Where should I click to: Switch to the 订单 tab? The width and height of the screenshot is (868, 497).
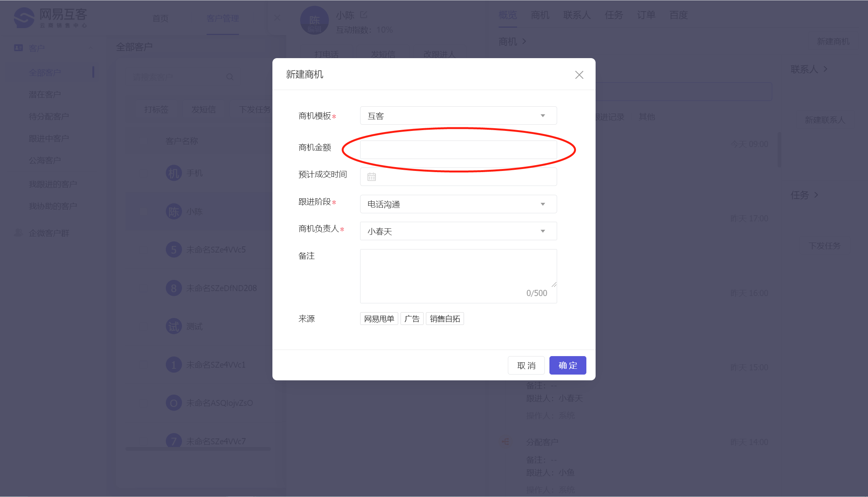(646, 15)
